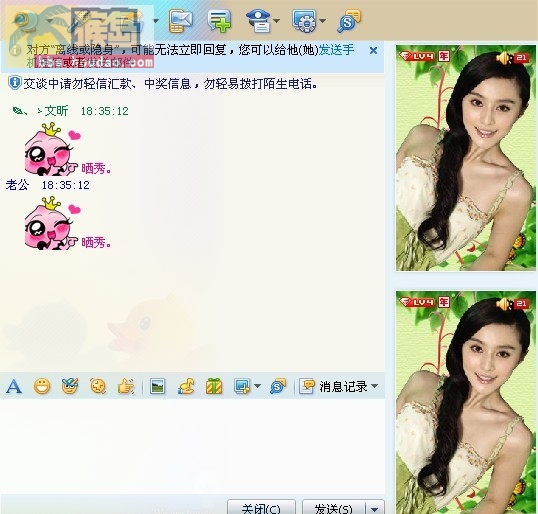This screenshot has height=514, width=538.
Task: Click the pointing hand icon in toolbar
Action: [x=126, y=387]
